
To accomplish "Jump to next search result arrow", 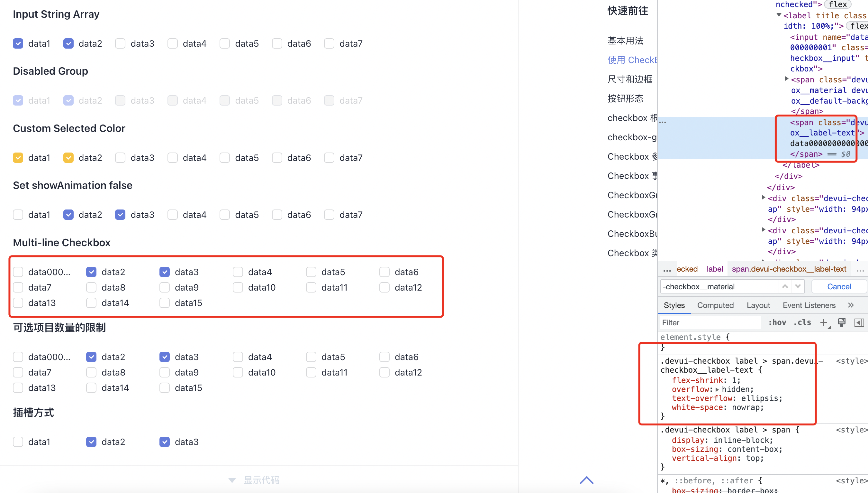I will point(798,286).
